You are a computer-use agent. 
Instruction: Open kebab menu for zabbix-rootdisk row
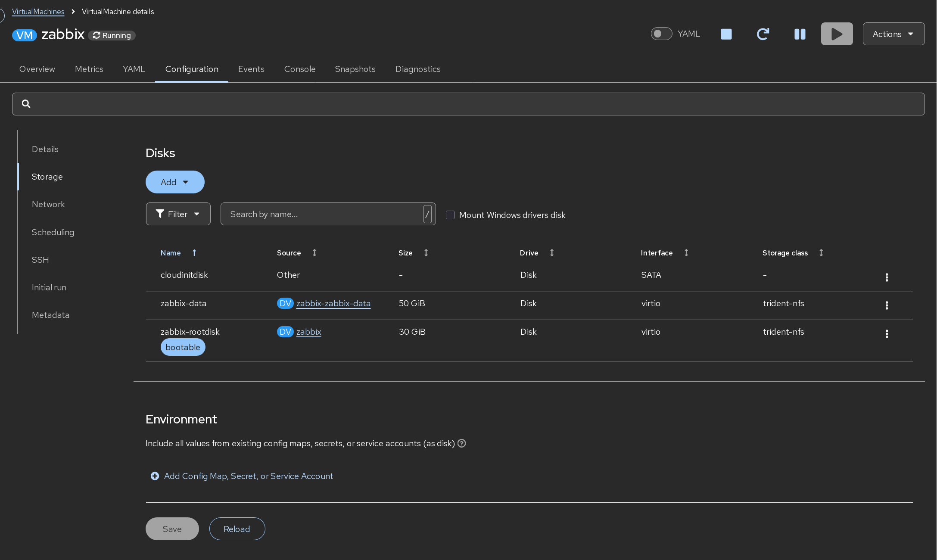887,334
